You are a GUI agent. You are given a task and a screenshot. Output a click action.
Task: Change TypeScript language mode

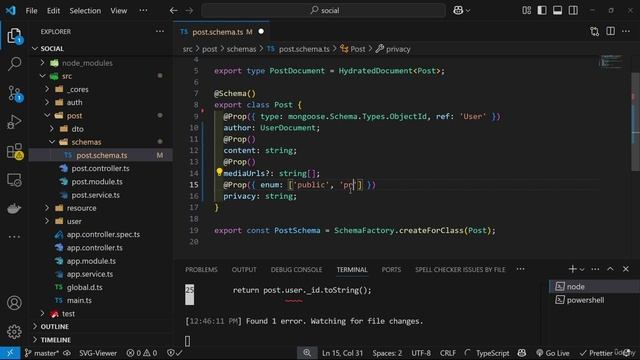pyautogui.click(x=492, y=353)
